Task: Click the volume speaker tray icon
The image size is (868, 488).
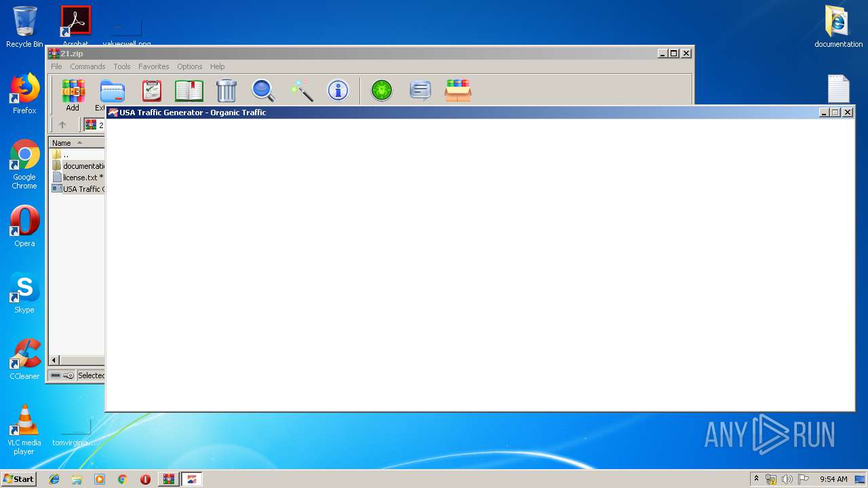Action: tap(787, 479)
